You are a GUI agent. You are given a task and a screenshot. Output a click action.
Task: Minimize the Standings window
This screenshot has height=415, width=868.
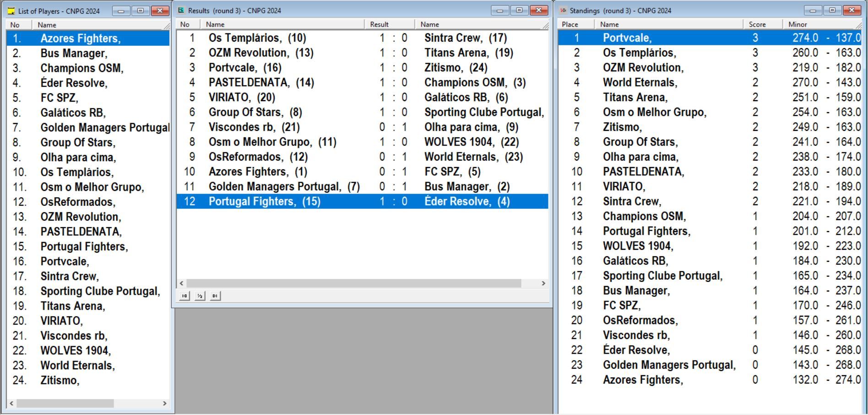(813, 10)
